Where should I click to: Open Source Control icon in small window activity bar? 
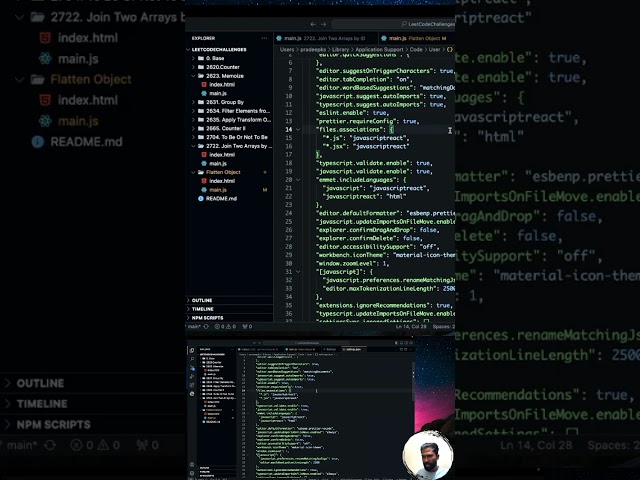pos(192,368)
